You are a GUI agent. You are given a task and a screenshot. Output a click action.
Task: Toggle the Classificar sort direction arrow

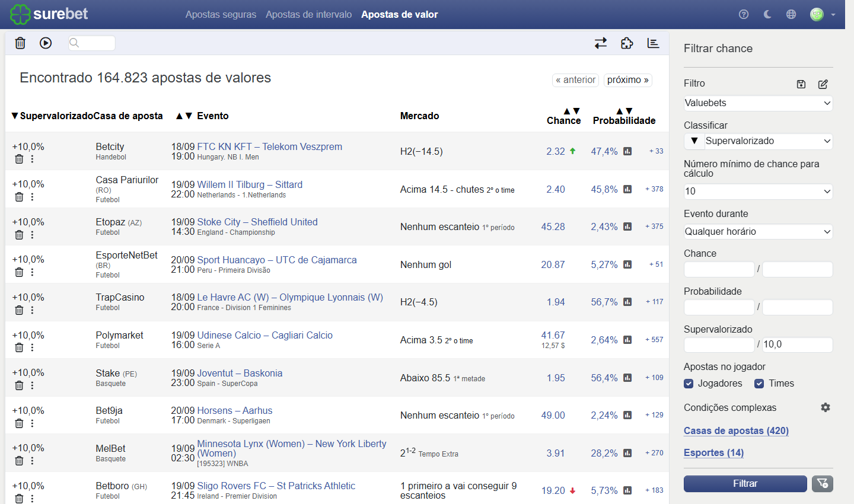click(694, 141)
